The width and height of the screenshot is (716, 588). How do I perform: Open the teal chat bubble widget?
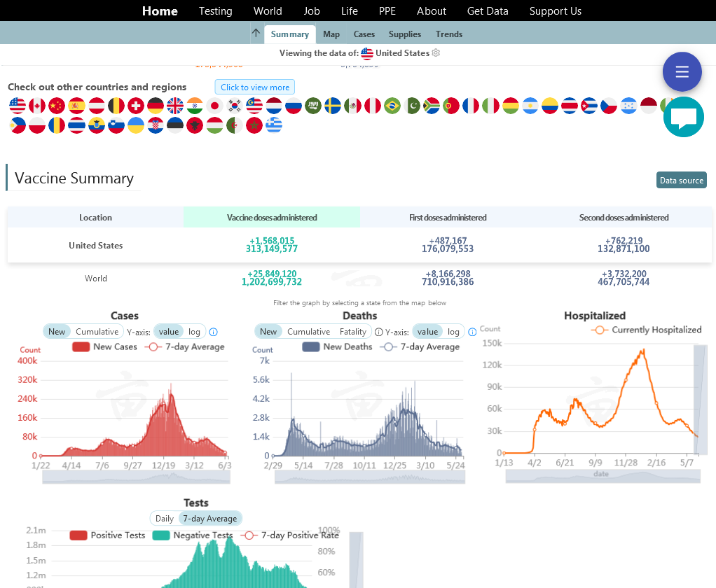(683, 117)
